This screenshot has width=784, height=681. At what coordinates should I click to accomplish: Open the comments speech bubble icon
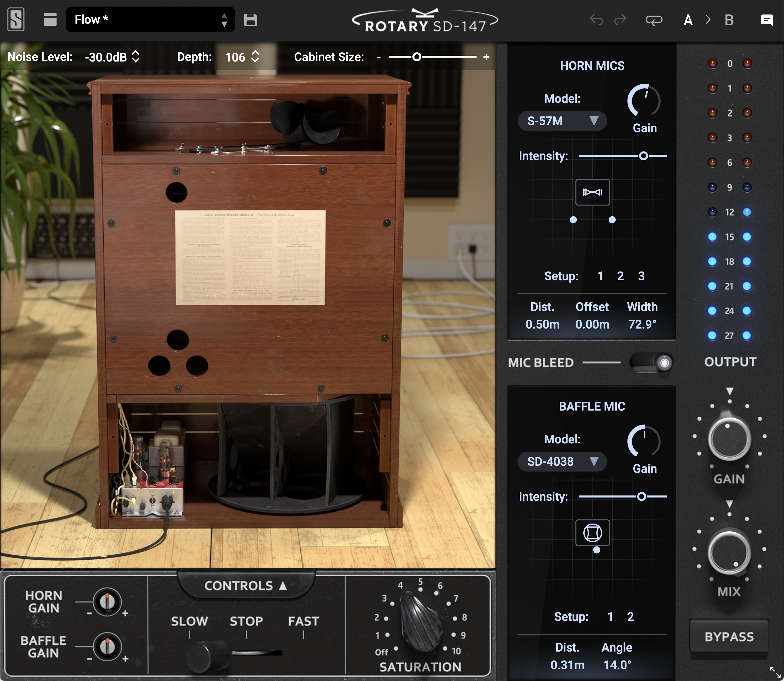pyautogui.click(x=766, y=20)
